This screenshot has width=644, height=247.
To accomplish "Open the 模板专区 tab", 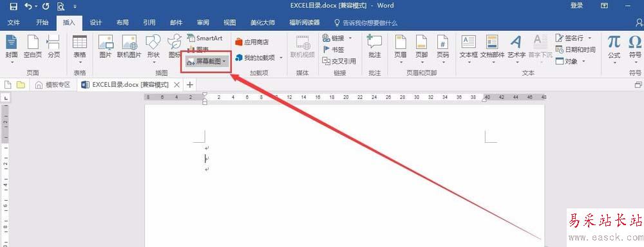I will 53,85.
